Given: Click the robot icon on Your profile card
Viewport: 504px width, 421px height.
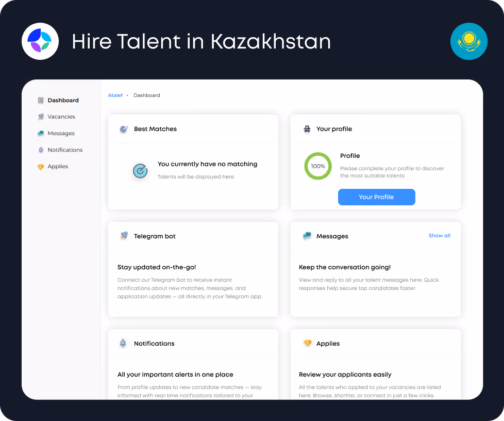Looking at the screenshot, I should [x=307, y=129].
